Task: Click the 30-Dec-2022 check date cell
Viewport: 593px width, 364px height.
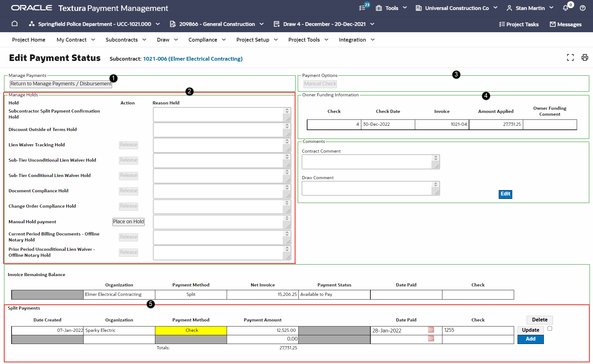Action: click(x=388, y=124)
